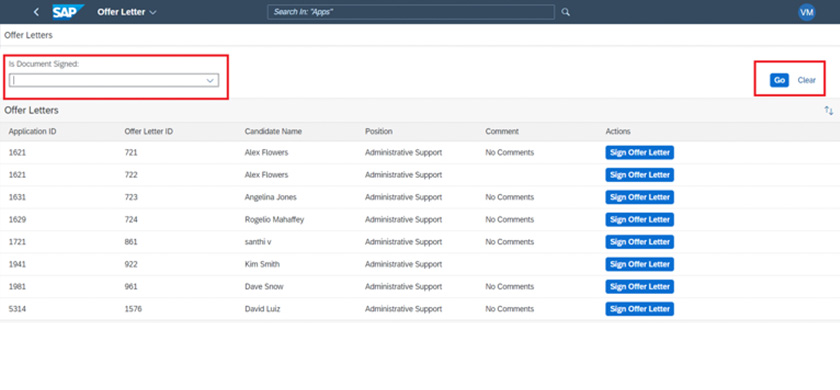Select candidate name Kim Smith
840x390 pixels.
(x=262, y=264)
